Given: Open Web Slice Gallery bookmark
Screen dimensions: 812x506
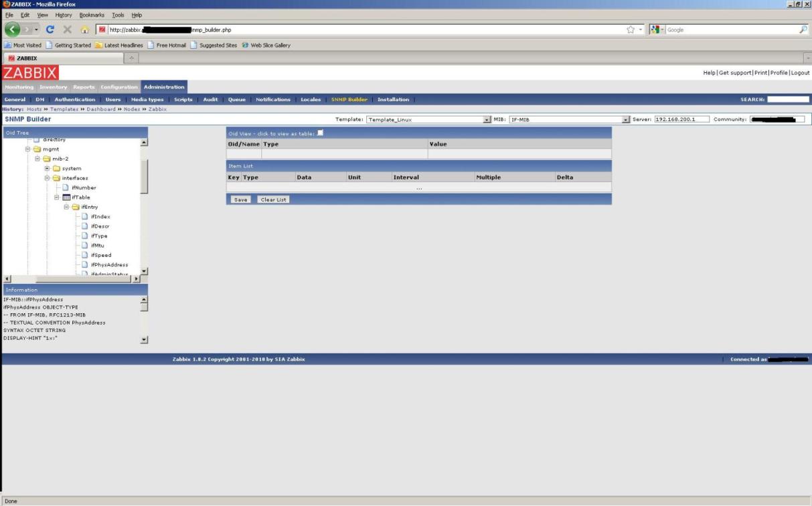Looking at the screenshot, I should pyautogui.click(x=266, y=46).
